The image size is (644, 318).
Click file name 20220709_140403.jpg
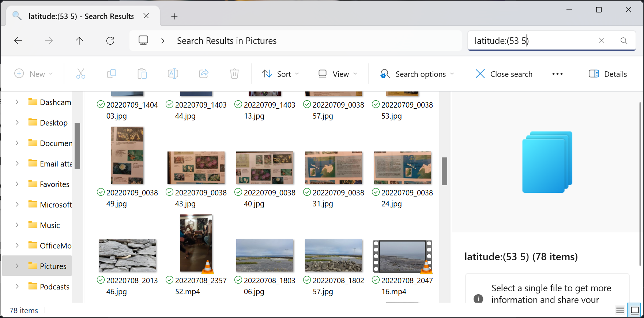(132, 110)
